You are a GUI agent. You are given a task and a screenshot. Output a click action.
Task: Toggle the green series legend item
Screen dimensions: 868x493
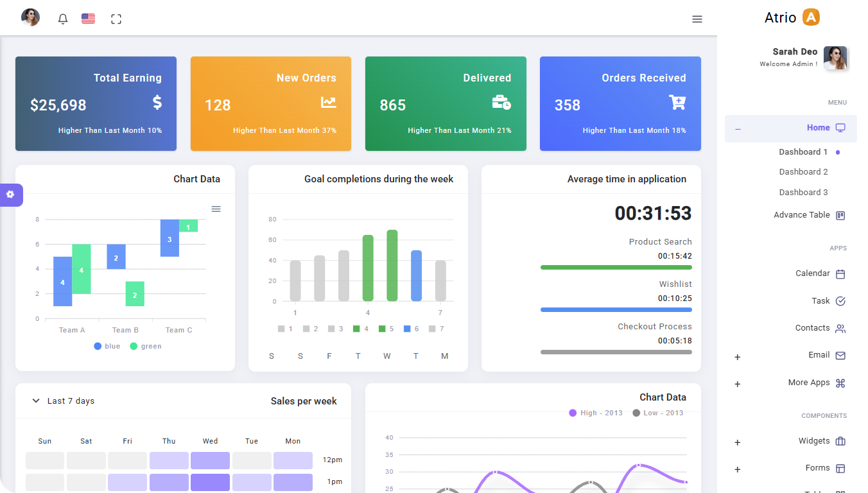pos(146,346)
